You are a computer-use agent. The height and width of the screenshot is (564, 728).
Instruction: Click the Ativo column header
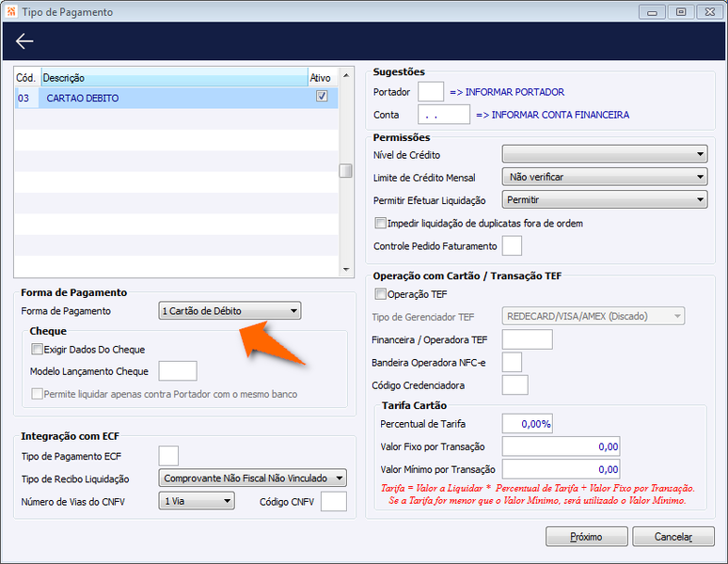coord(323,77)
